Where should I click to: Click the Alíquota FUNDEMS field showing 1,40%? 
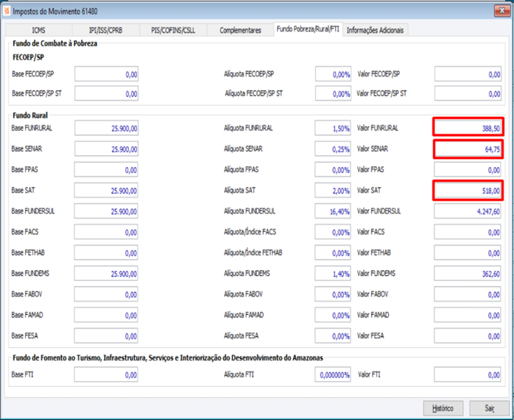point(333,274)
